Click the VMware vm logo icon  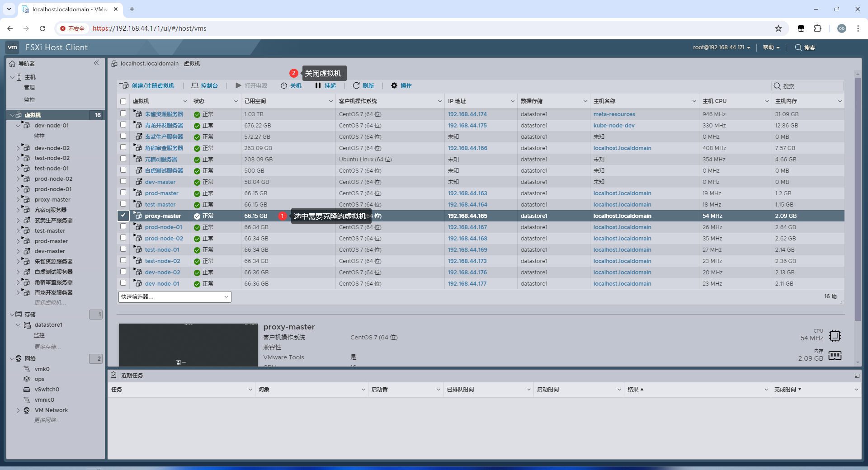pyautogui.click(x=13, y=47)
